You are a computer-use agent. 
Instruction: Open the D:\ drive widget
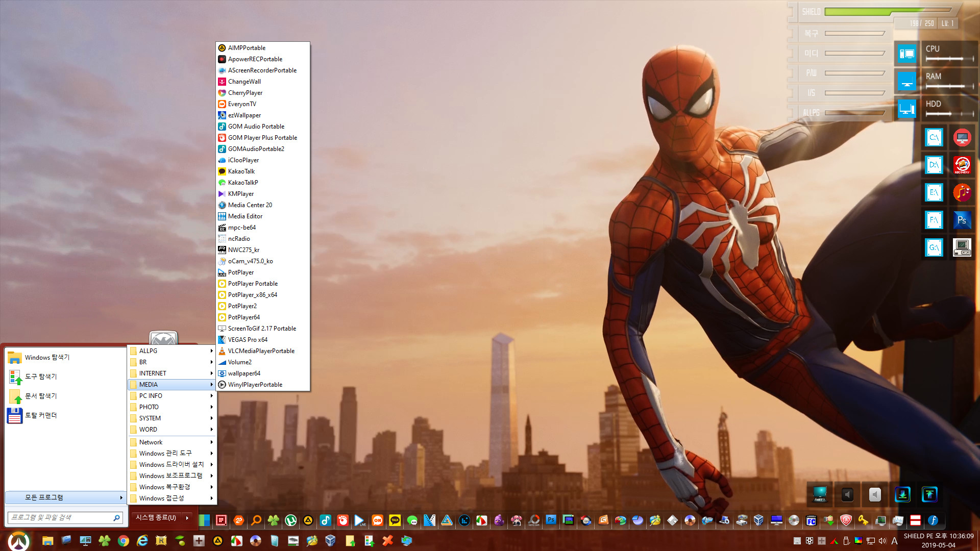tap(934, 165)
